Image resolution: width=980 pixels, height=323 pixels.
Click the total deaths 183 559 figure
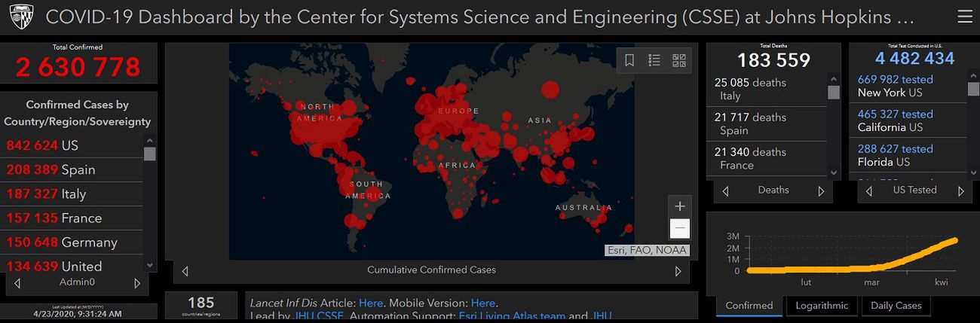[x=773, y=60]
